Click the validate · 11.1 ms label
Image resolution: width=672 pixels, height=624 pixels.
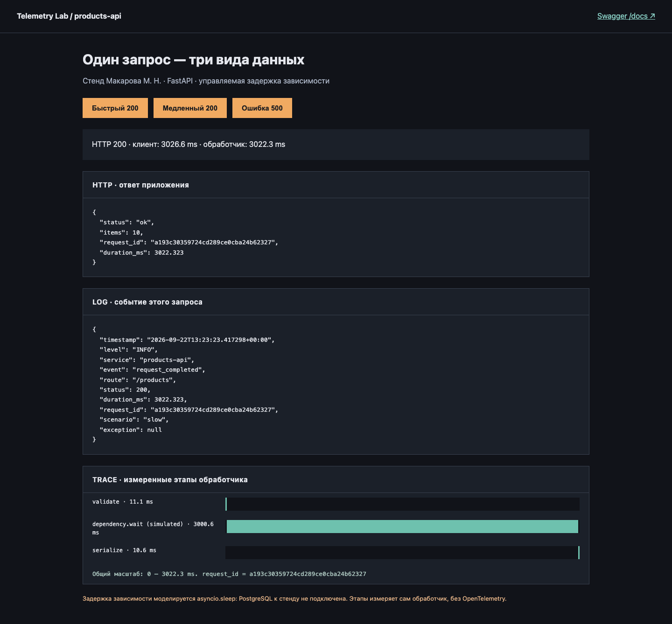[x=123, y=502]
